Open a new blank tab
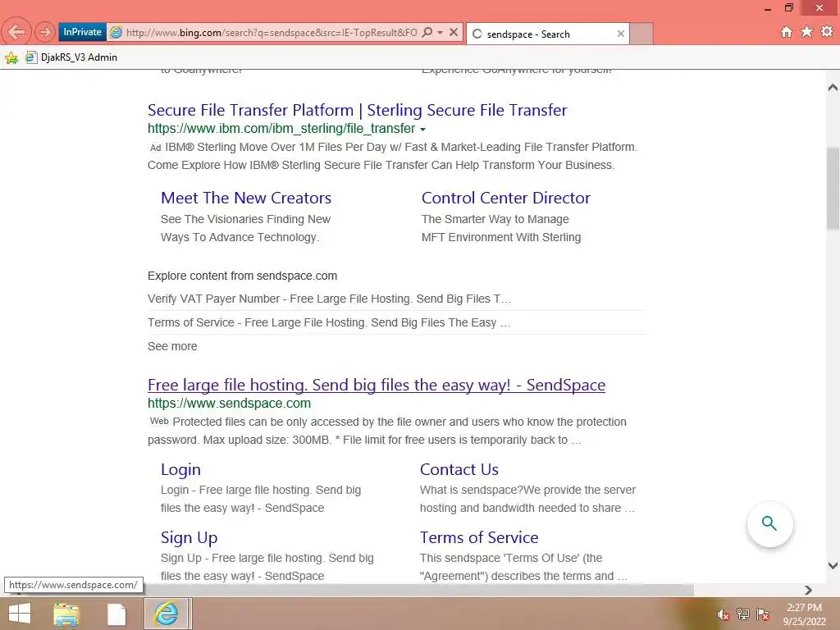Viewport: 840px width, 630px height. pos(641,34)
